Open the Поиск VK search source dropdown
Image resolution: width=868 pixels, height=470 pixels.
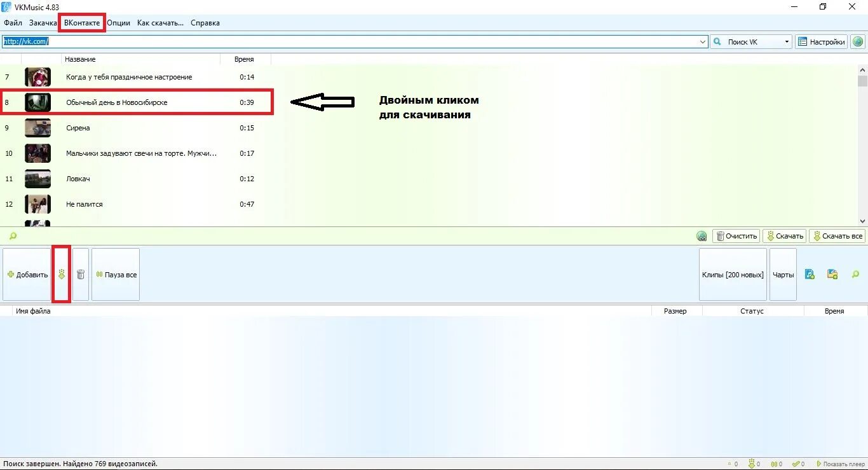pyautogui.click(x=787, y=42)
